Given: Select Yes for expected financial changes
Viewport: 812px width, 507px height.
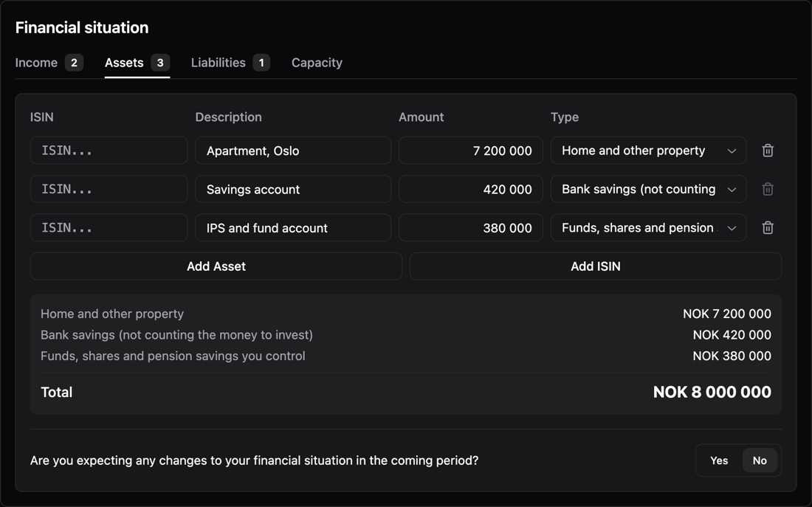Looking at the screenshot, I should click(719, 461).
